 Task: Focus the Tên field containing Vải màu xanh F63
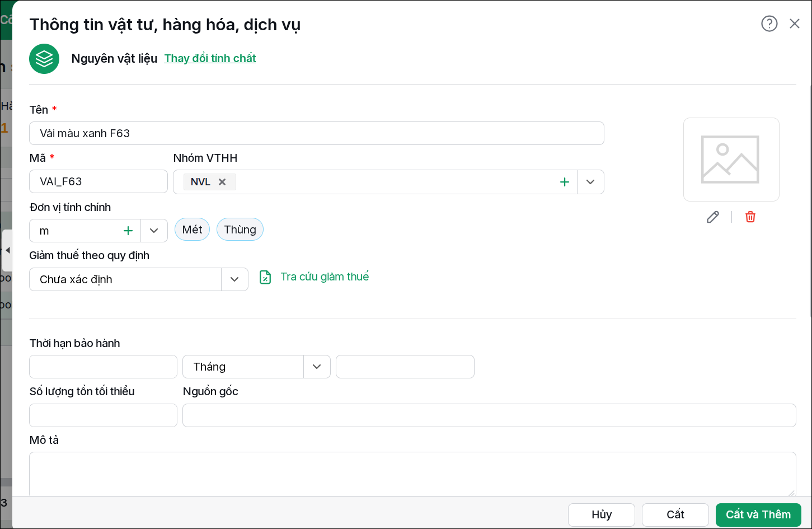[x=317, y=133]
